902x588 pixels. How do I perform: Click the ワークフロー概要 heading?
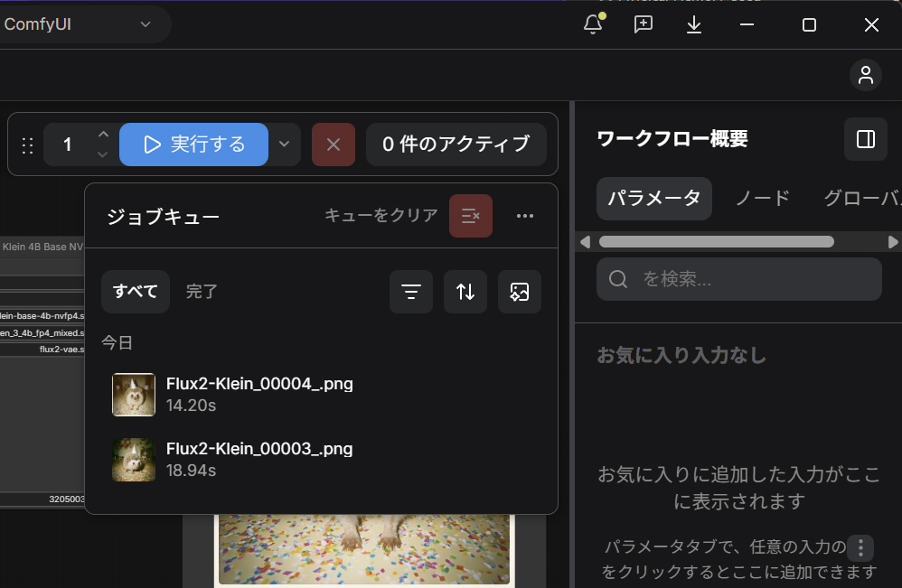672,138
